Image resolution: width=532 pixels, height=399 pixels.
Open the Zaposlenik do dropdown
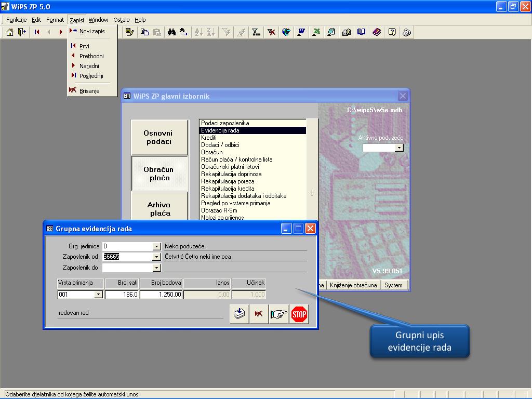tap(156, 268)
